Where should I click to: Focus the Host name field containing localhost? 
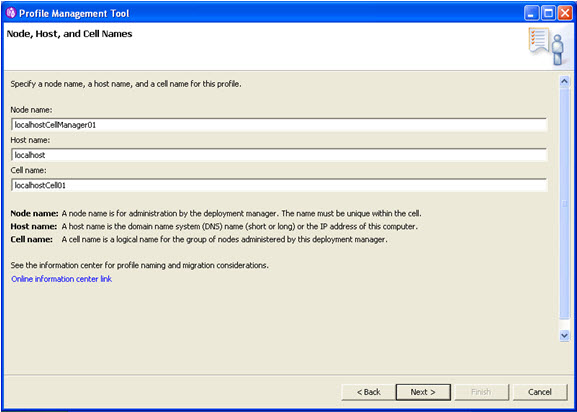[279, 155]
